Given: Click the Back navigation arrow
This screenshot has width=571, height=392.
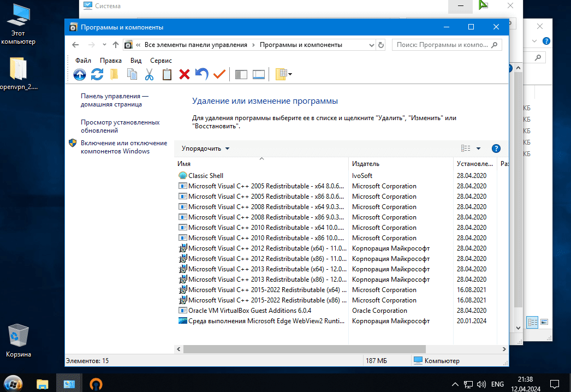Looking at the screenshot, I should (x=75, y=45).
